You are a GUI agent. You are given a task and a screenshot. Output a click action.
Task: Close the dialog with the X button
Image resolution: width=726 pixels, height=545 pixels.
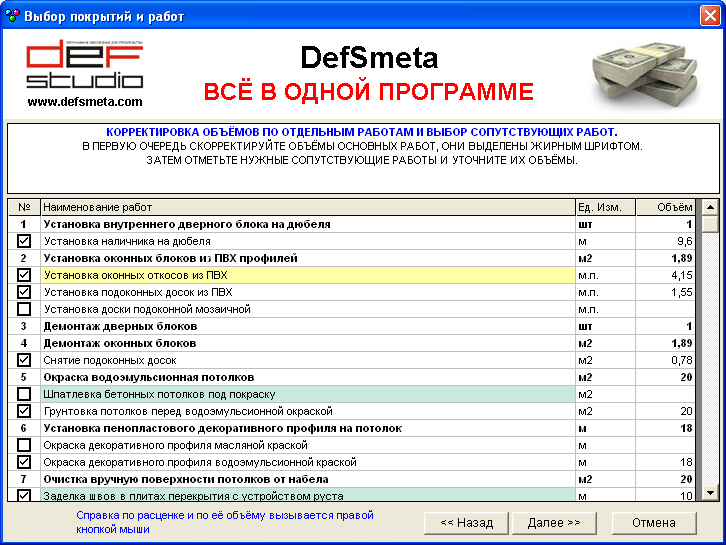pyautogui.click(x=709, y=15)
